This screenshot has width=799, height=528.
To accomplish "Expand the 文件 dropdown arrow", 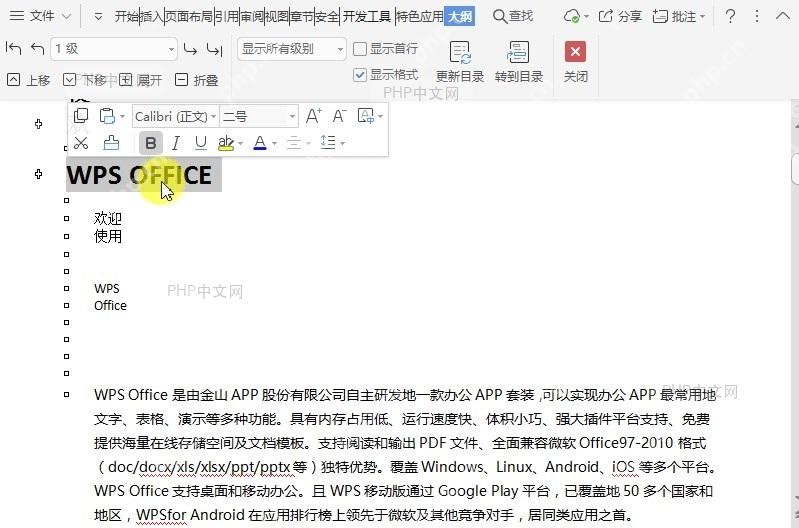I will coord(66,16).
